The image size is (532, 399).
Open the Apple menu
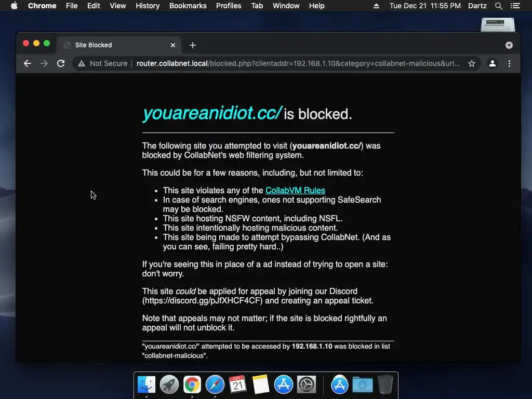14,6
